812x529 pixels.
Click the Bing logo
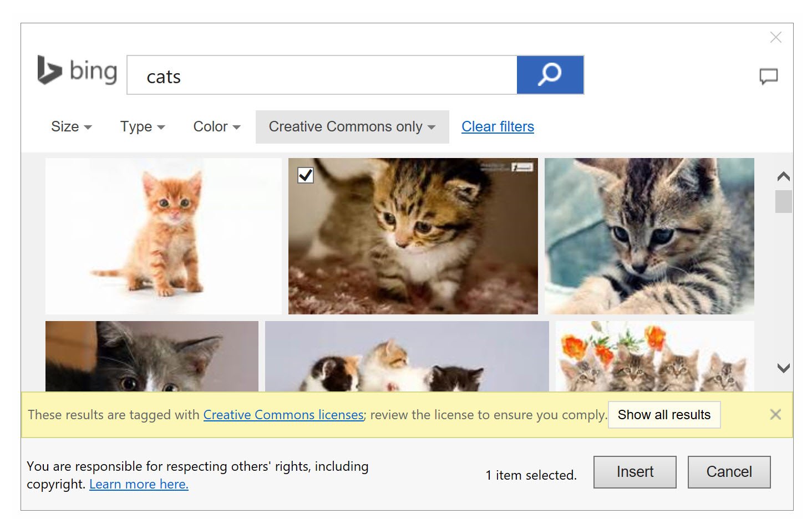(x=77, y=70)
